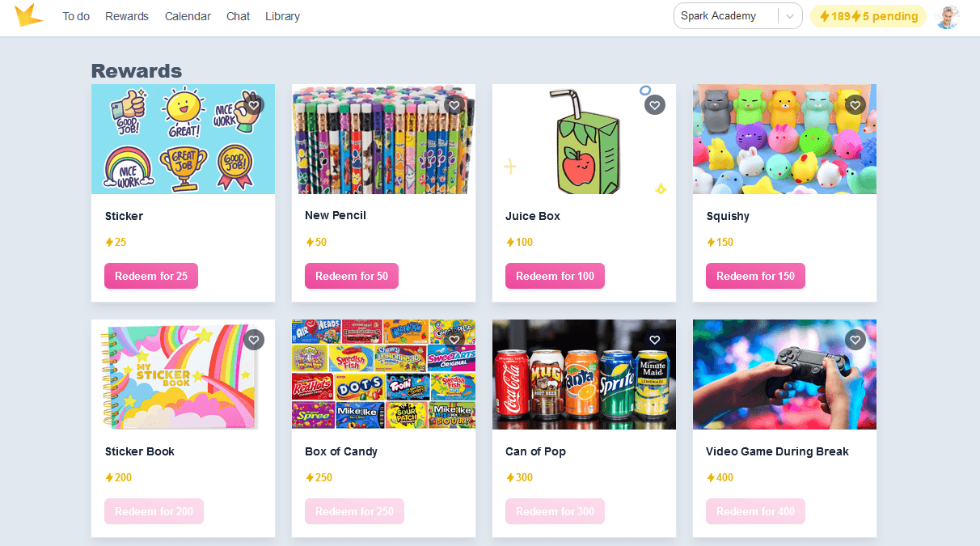Go to the To do tab
The width and height of the screenshot is (980, 546).
(76, 16)
